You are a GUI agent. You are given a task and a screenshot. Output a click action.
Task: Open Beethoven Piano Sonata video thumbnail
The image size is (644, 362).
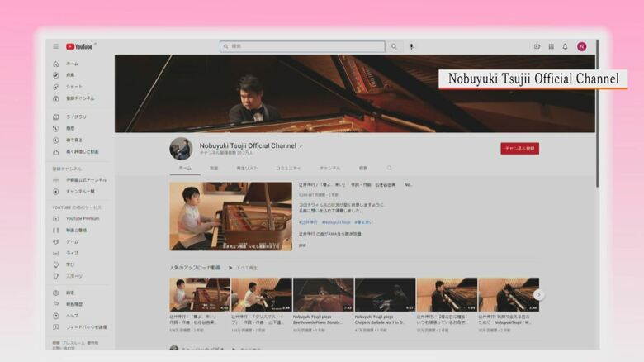click(323, 294)
